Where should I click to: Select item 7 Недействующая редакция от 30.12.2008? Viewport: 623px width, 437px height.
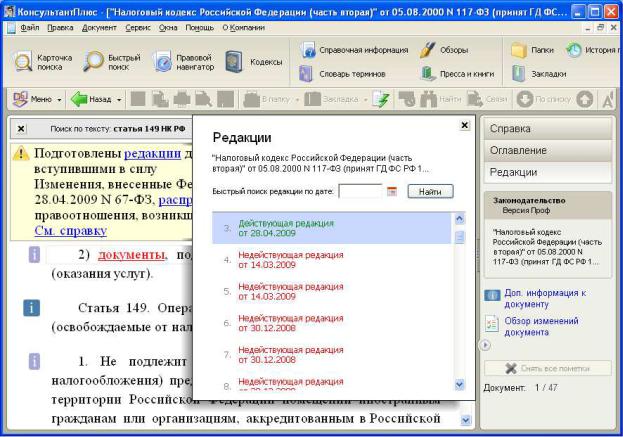(331, 355)
